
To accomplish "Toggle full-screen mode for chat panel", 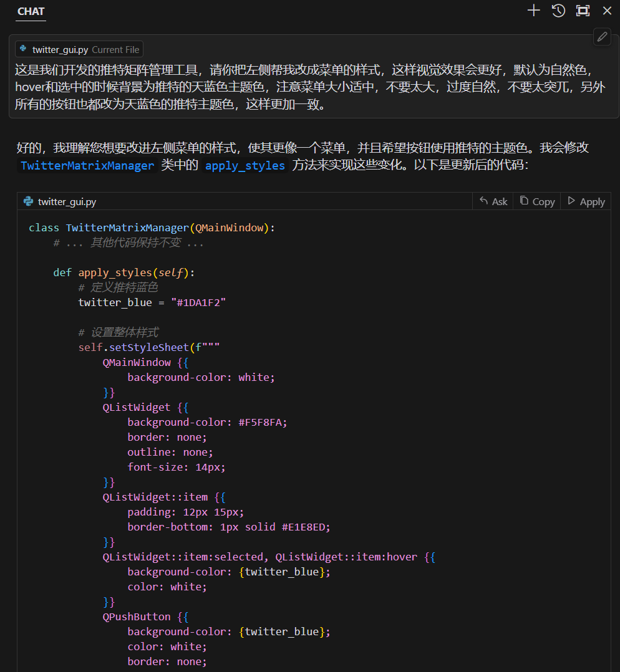I will pyautogui.click(x=583, y=11).
